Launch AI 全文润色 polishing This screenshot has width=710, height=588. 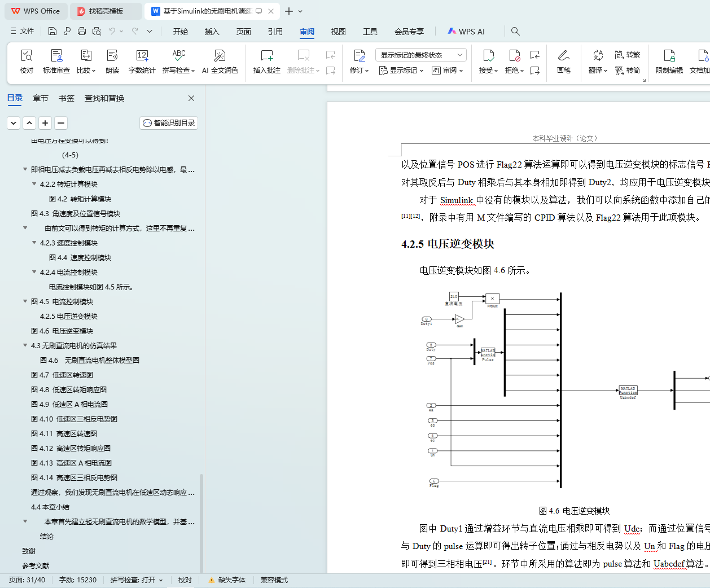[220, 62]
